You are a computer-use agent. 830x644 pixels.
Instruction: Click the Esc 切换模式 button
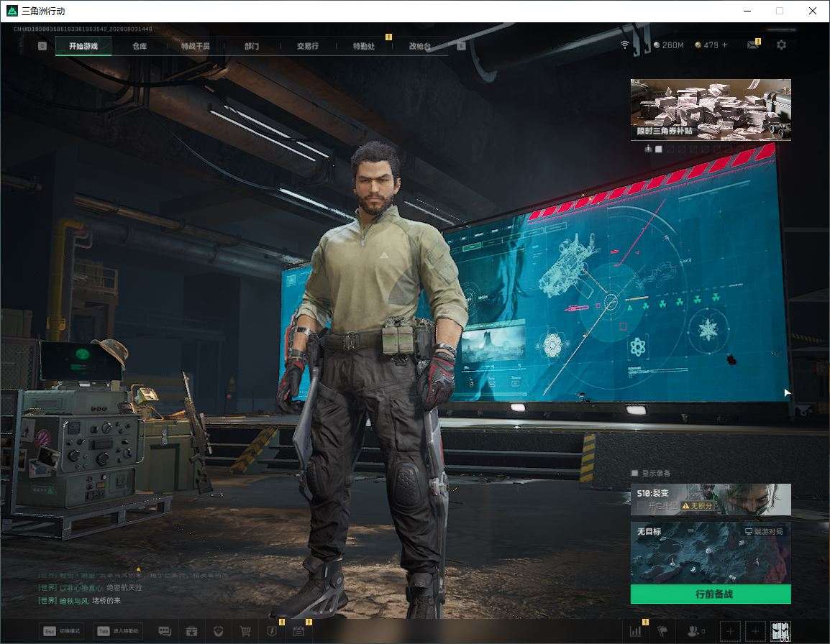click(x=62, y=631)
